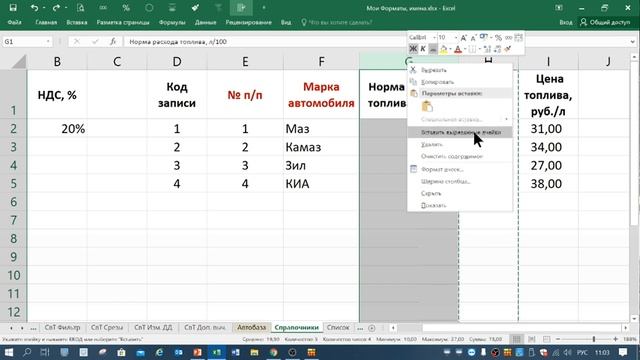Click the Name Box showing G1
The image size is (640, 360).
click(23, 42)
